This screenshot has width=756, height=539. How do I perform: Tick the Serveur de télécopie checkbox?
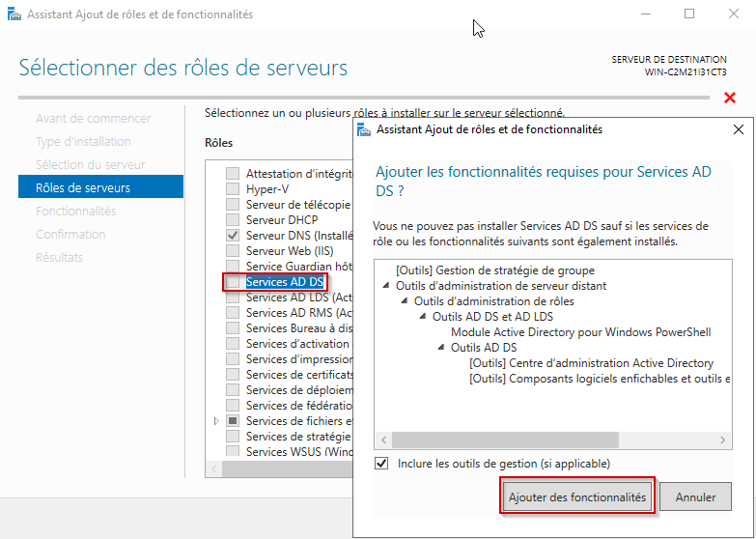[x=233, y=205]
